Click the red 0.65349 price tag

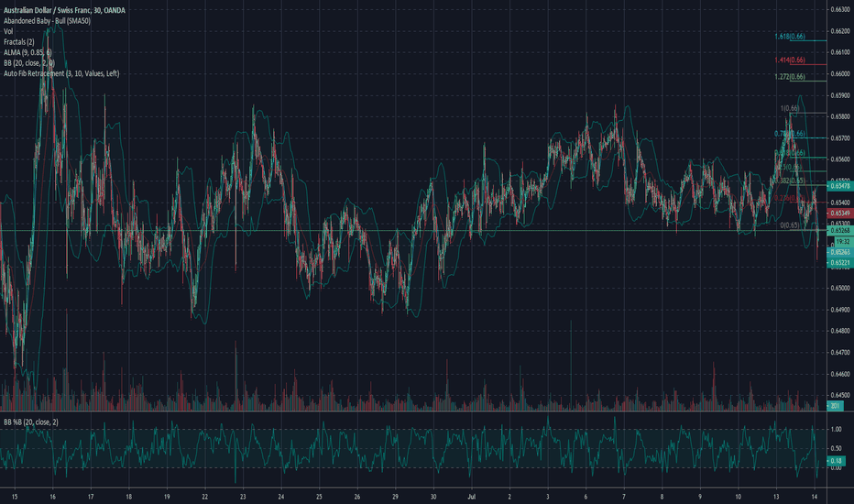point(840,213)
